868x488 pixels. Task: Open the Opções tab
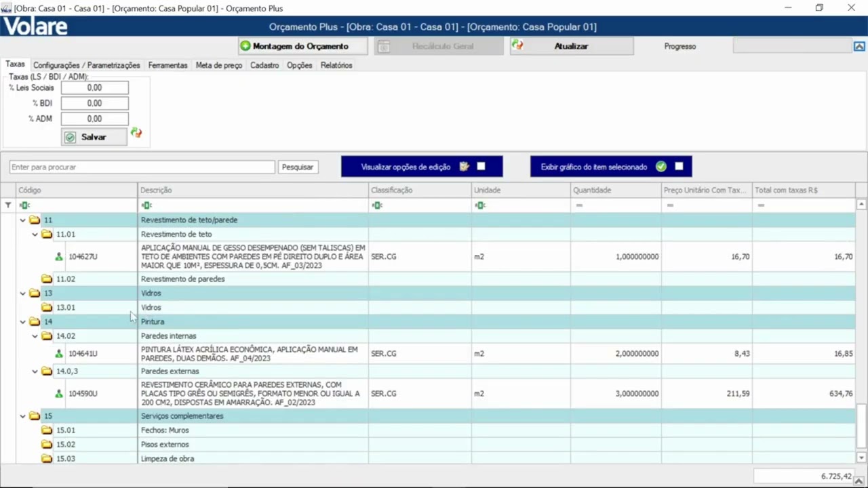point(299,65)
